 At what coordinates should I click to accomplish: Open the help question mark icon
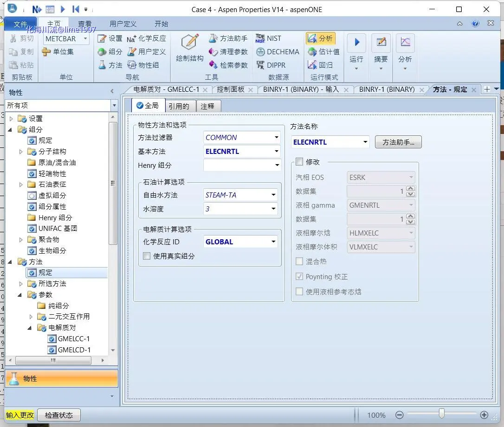coord(475,24)
